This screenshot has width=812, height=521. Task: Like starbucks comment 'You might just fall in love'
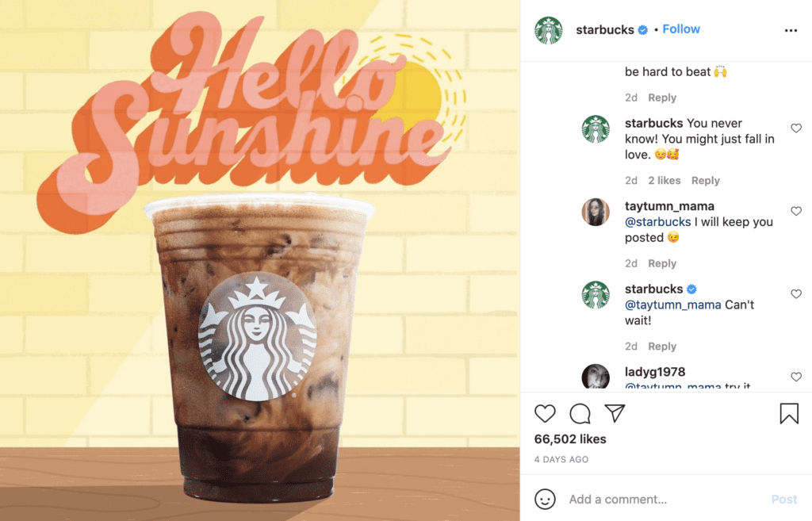point(796,128)
